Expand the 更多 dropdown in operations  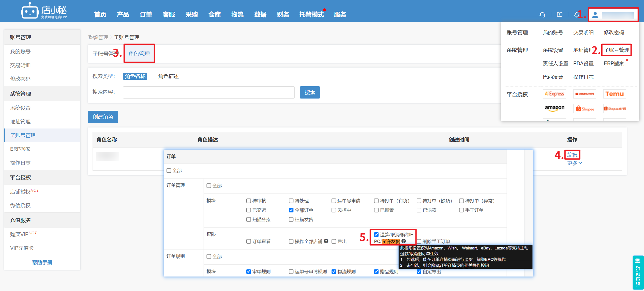click(x=574, y=163)
